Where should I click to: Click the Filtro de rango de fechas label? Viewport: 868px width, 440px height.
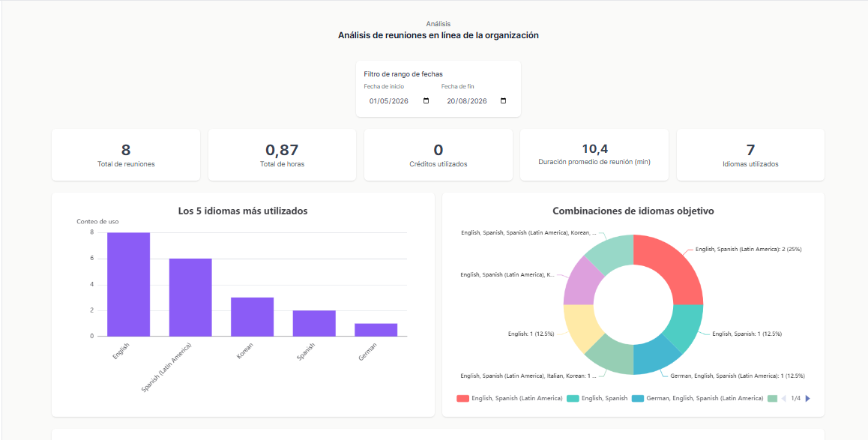pos(403,73)
